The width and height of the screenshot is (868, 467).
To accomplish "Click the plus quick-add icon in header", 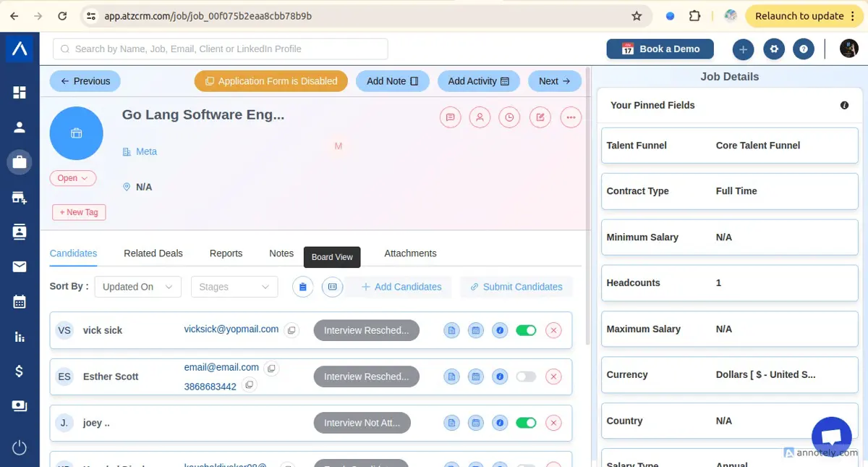I will point(743,49).
